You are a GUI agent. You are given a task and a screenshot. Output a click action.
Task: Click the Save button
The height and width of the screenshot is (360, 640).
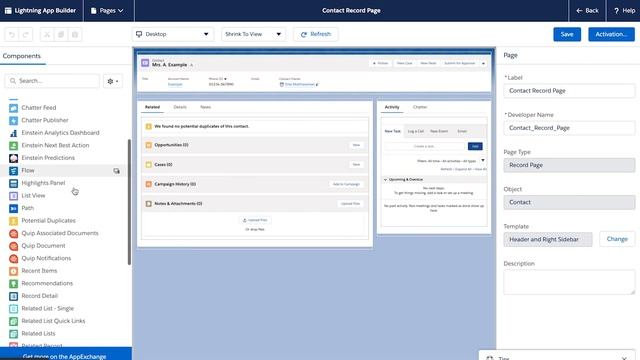[567, 34]
